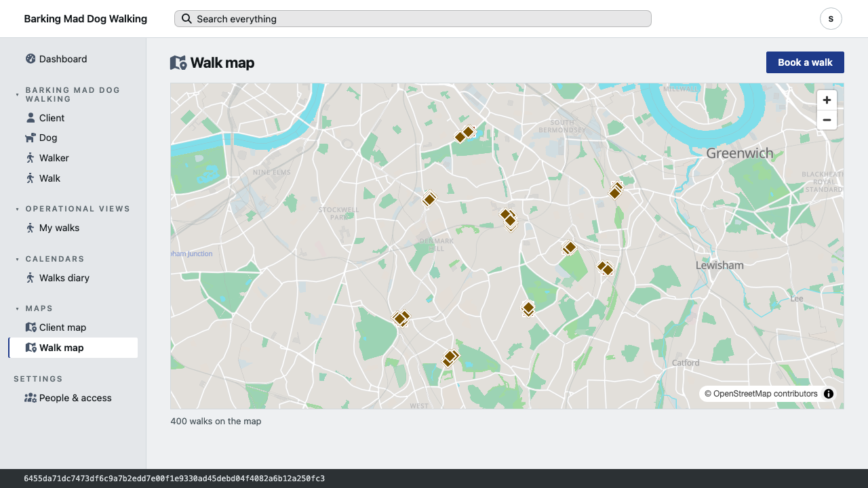This screenshot has width=868, height=488.
Task: Click the Book a walk button
Action: coord(805,62)
